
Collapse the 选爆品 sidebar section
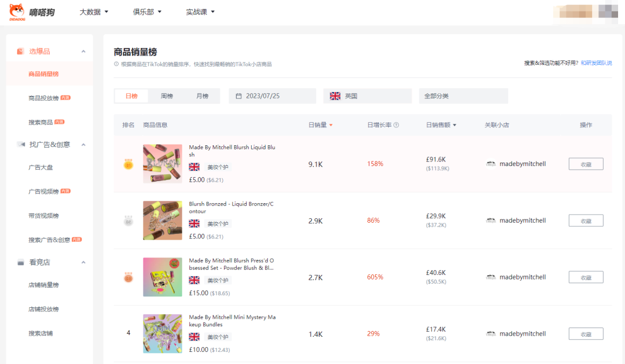coord(83,52)
